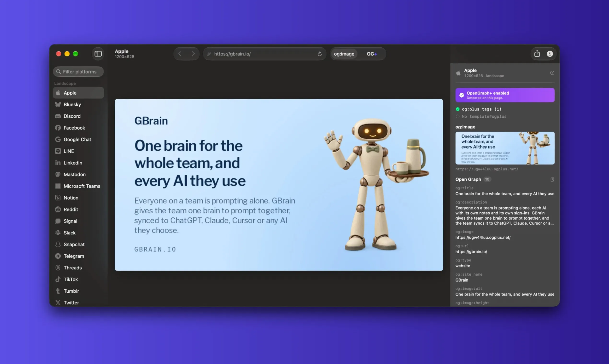Select Discord in the platform list

pos(78,116)
